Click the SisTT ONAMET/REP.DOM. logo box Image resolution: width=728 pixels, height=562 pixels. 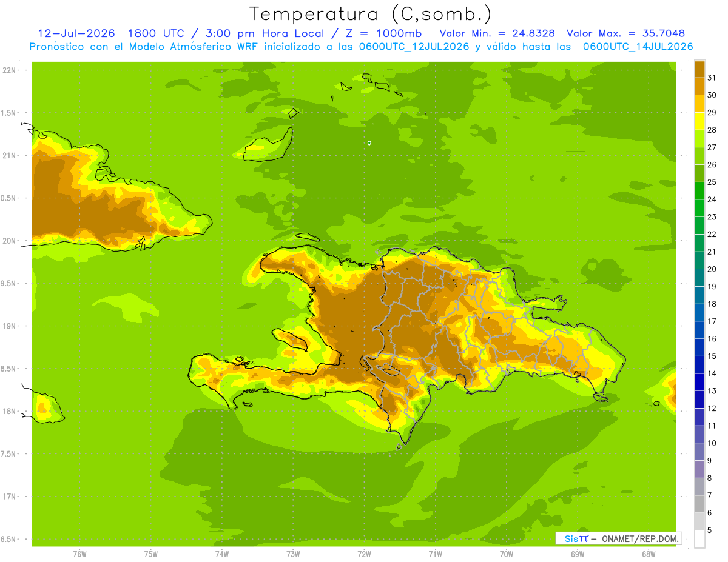pyautogui.click(x=618, y=538)
